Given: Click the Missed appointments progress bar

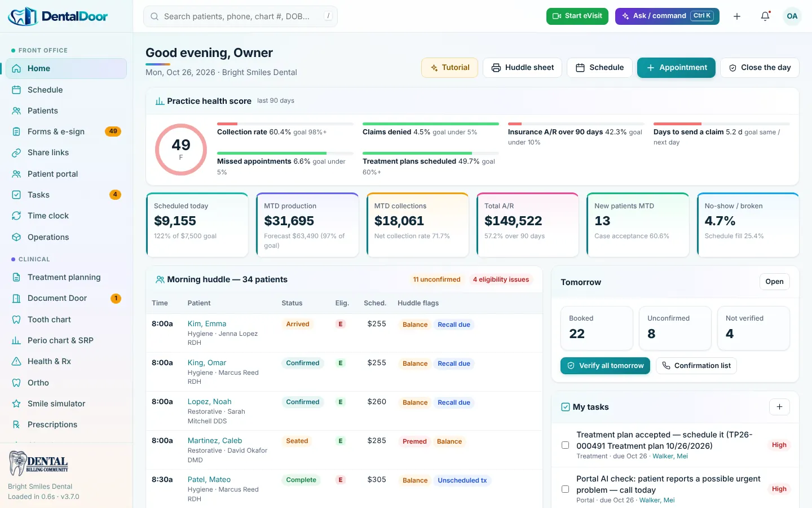Looking at the screenshot, I should pyautogui.click(x=285, y=153).
